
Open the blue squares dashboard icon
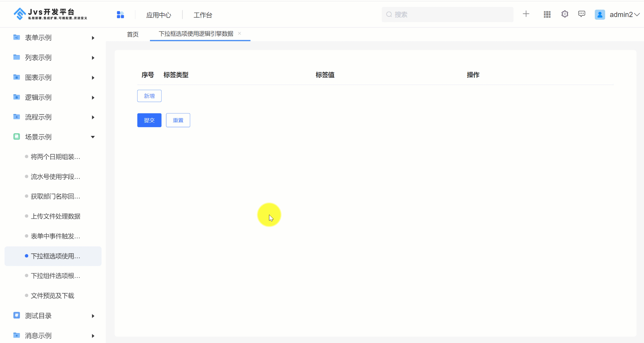[x=120, y=15]
